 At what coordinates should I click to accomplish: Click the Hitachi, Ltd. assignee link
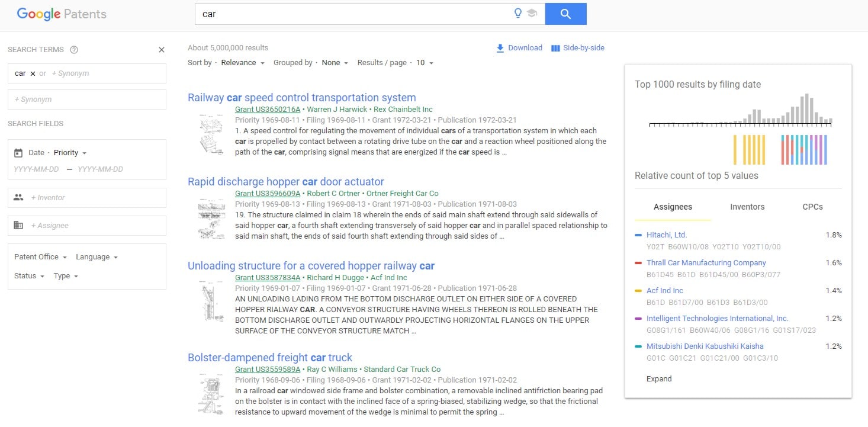[667, 235]
